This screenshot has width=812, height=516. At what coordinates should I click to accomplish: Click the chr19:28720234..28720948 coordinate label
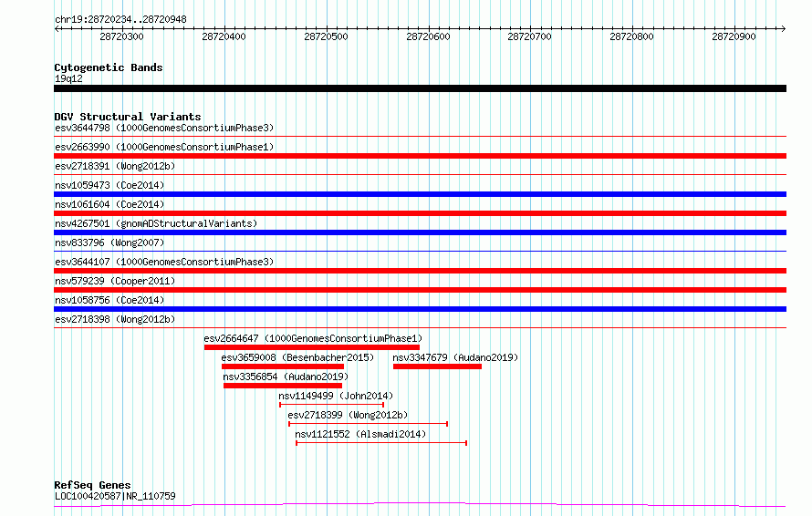pyautogui.click(x=120, y=19)
